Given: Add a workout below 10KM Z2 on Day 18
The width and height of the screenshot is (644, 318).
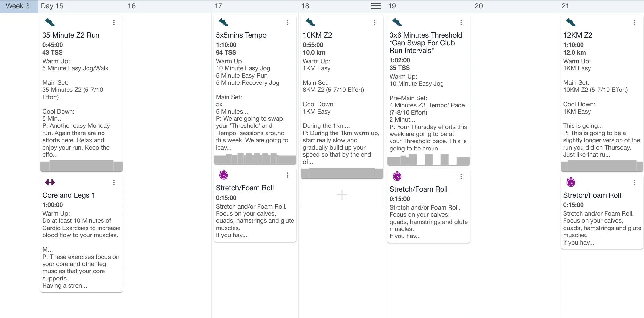Looking at the screenshot, I should click(x=342, y=195).
